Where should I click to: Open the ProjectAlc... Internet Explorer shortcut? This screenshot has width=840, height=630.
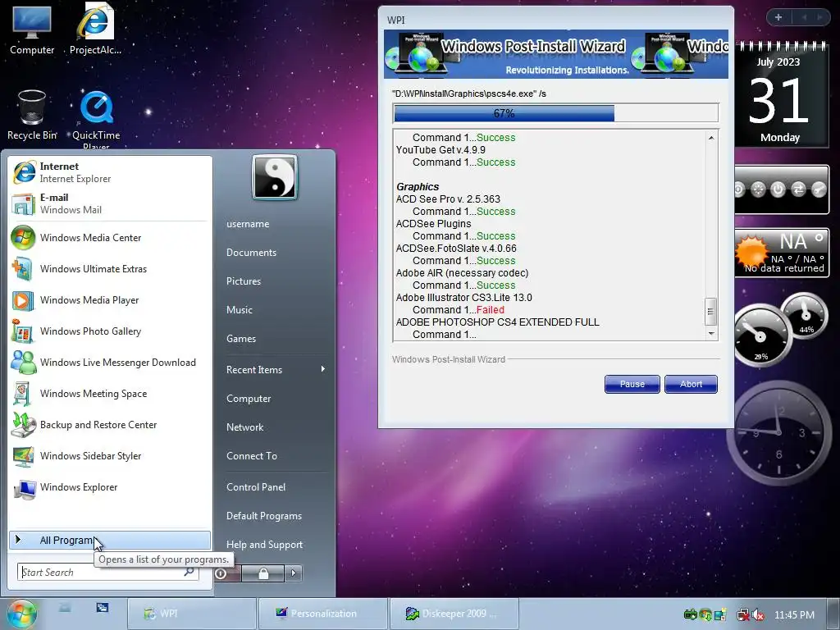pyautogui.click(x=95, y=30)
